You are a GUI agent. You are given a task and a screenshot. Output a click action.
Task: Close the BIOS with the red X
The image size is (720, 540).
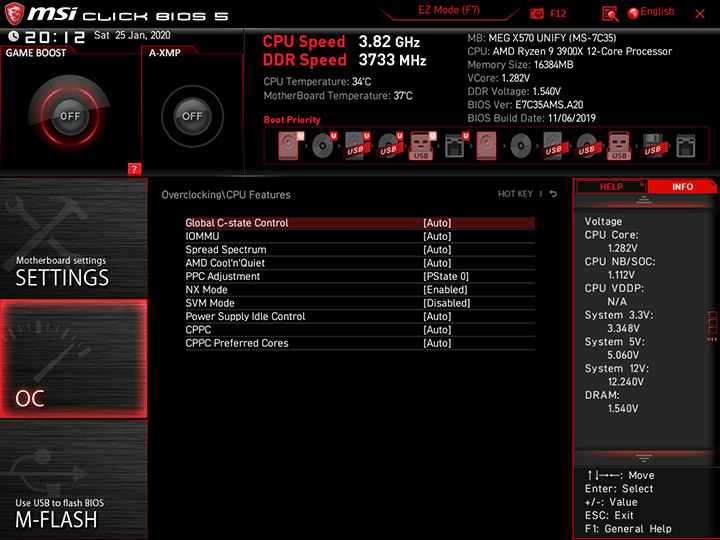(699, 14)
